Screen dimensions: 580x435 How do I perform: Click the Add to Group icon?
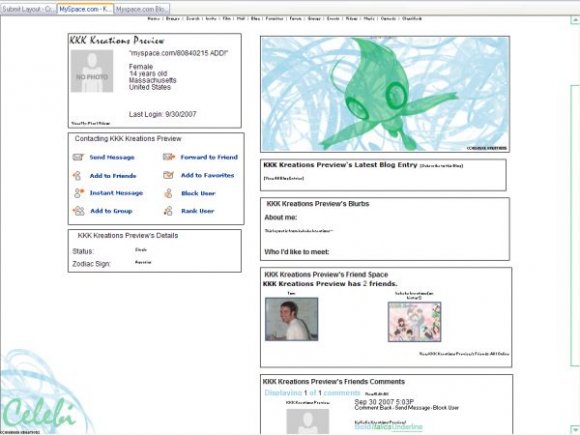click(78, 211)
